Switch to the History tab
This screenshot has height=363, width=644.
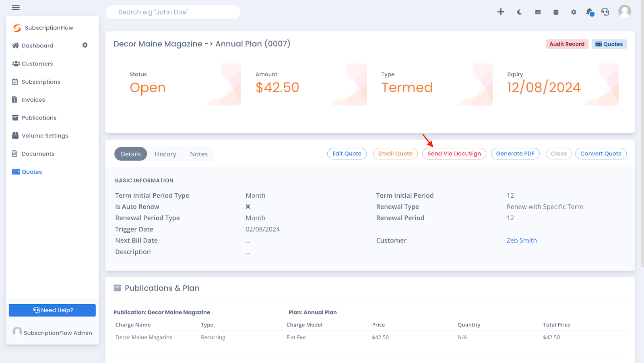click(x=165, y=154)
